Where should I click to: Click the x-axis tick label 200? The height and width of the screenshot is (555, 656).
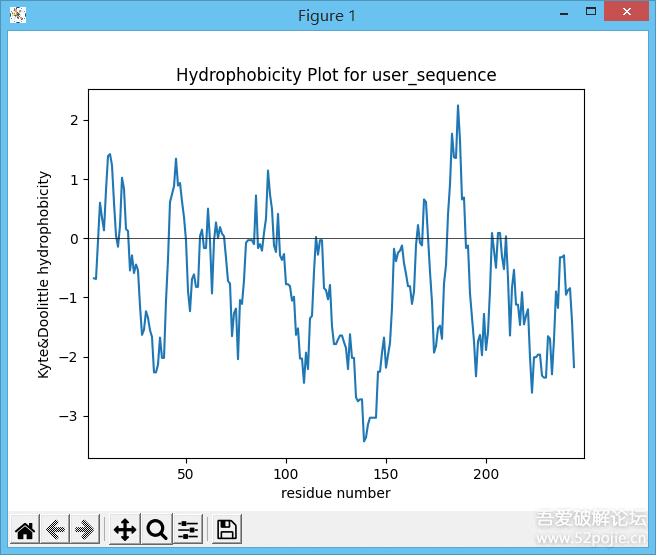click(486, 474)
